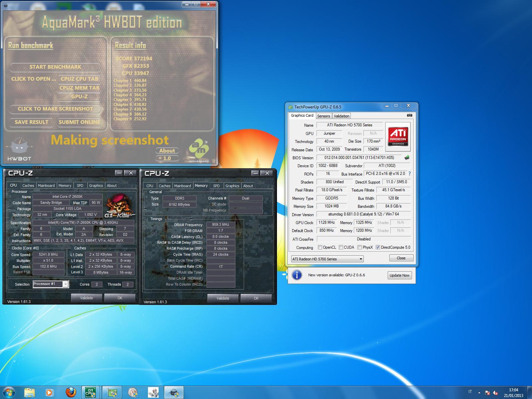Click the GPU-Z BIOS Version field
532x399 pixels.
359,158
